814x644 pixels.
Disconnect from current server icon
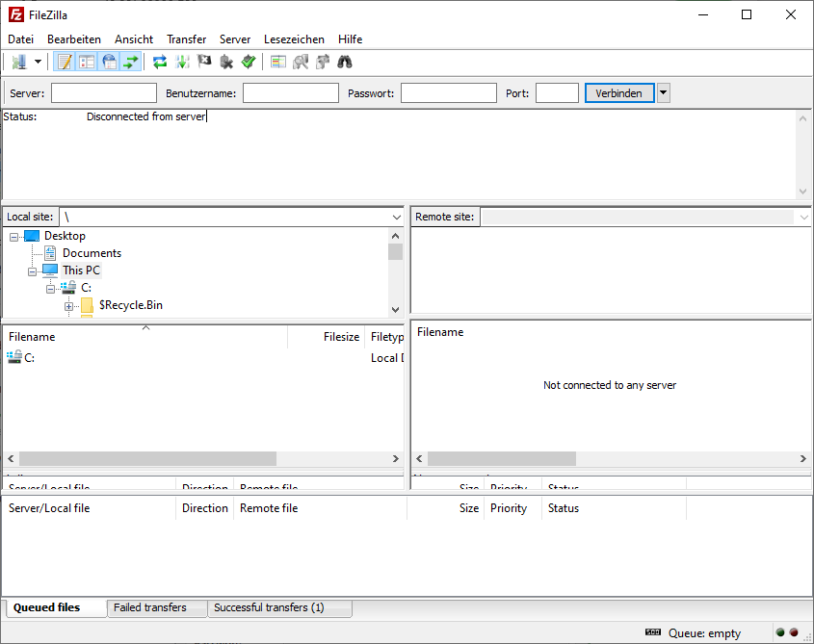226,62
